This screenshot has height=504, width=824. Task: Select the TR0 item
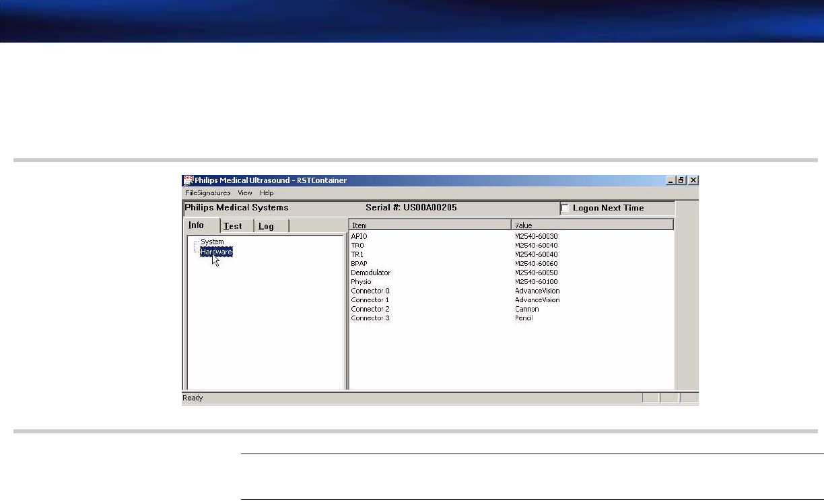tap(357, 246)
